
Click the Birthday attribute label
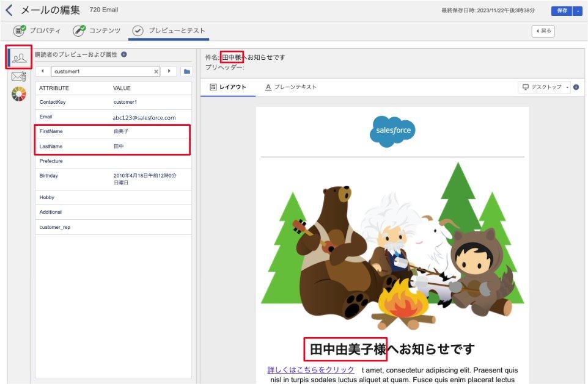point(49,176)
